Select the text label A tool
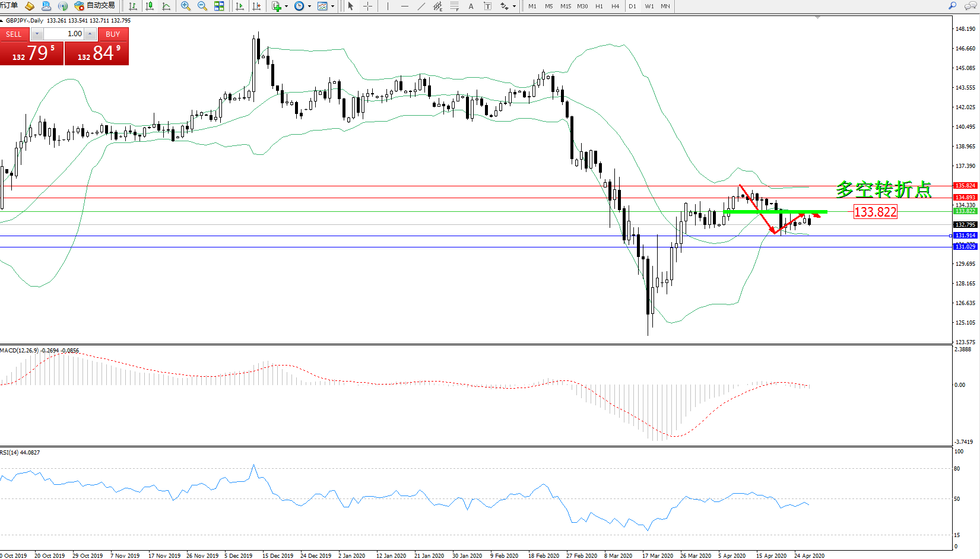This screenshot has width=980, height=559. [471, 6]
